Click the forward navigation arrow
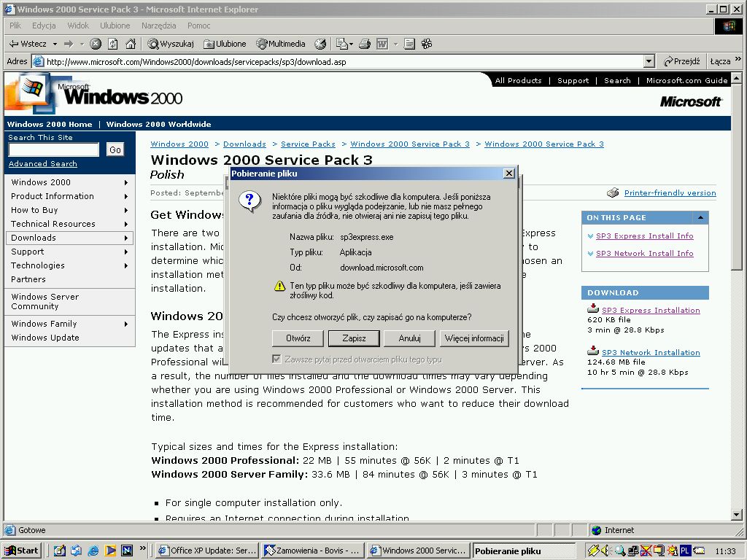 (x=69, y=44)
